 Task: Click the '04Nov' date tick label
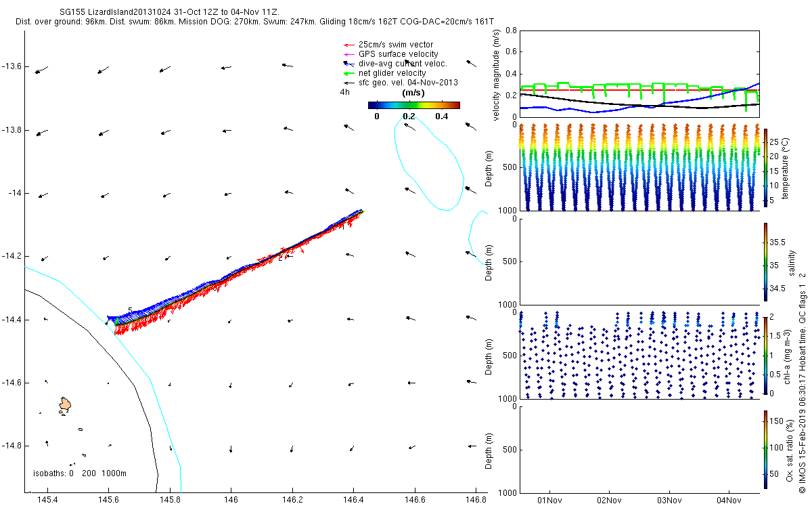pos(729,501)
